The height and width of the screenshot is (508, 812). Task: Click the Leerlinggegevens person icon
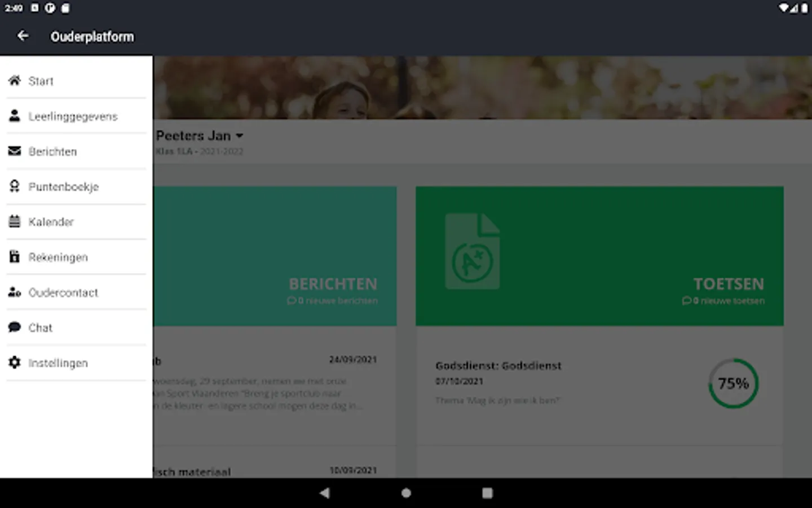pyautogui.click(x=15, y=116)
